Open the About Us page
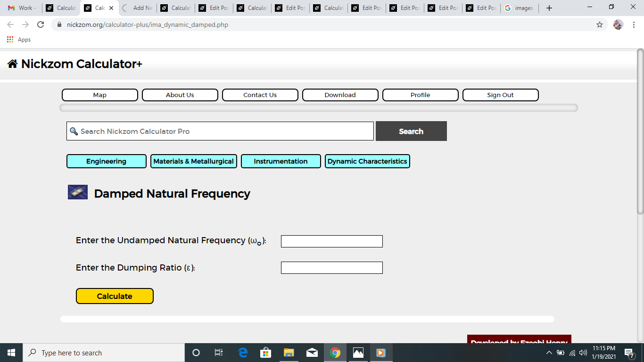Viewport: 644px width, 362px height. click(x=180, y=95)
